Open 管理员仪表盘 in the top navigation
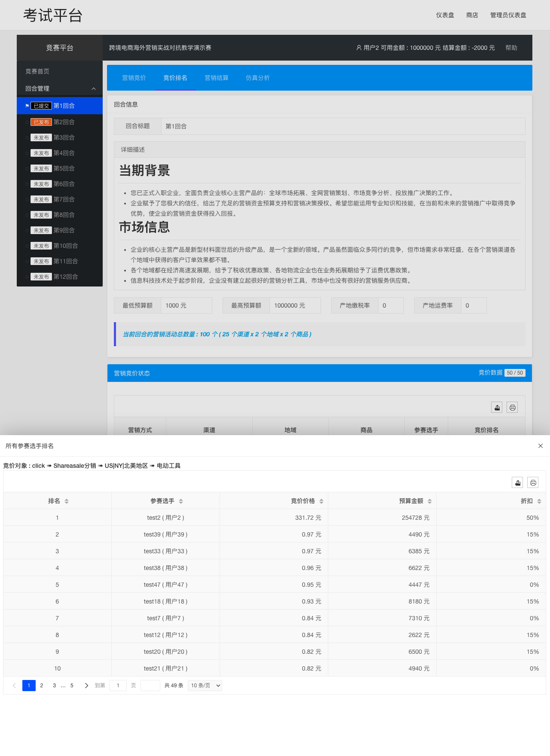The image size is (550, 756). tap(508, 15)
